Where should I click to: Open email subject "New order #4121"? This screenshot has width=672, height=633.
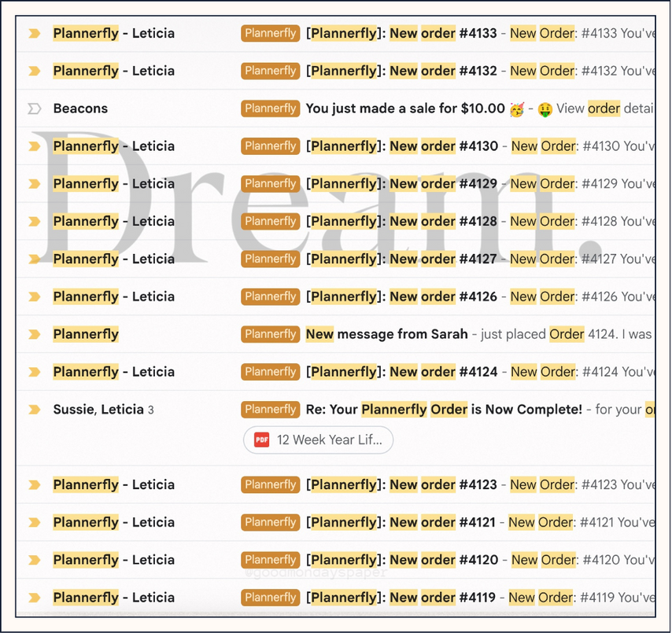[x=401, y=523]
